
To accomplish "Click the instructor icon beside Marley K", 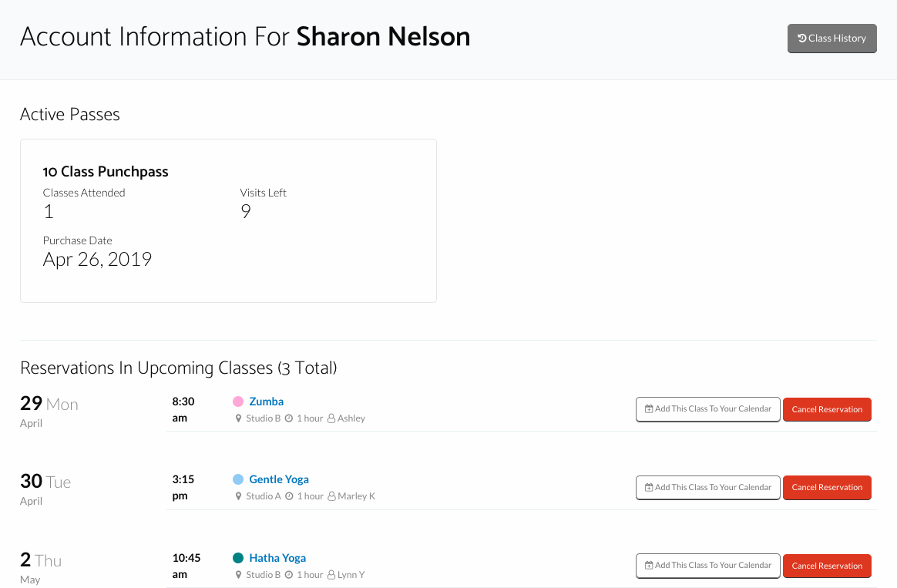I will click(331, 496).
